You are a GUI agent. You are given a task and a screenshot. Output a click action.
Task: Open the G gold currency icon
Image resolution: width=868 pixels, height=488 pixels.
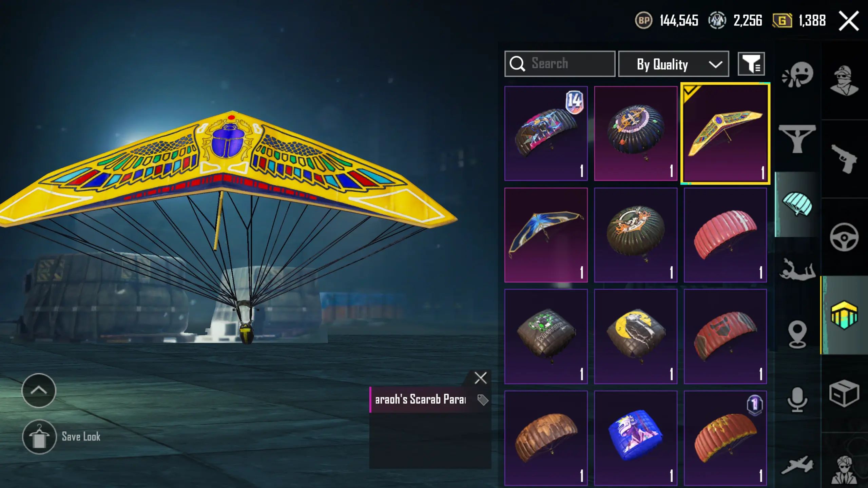782,21
